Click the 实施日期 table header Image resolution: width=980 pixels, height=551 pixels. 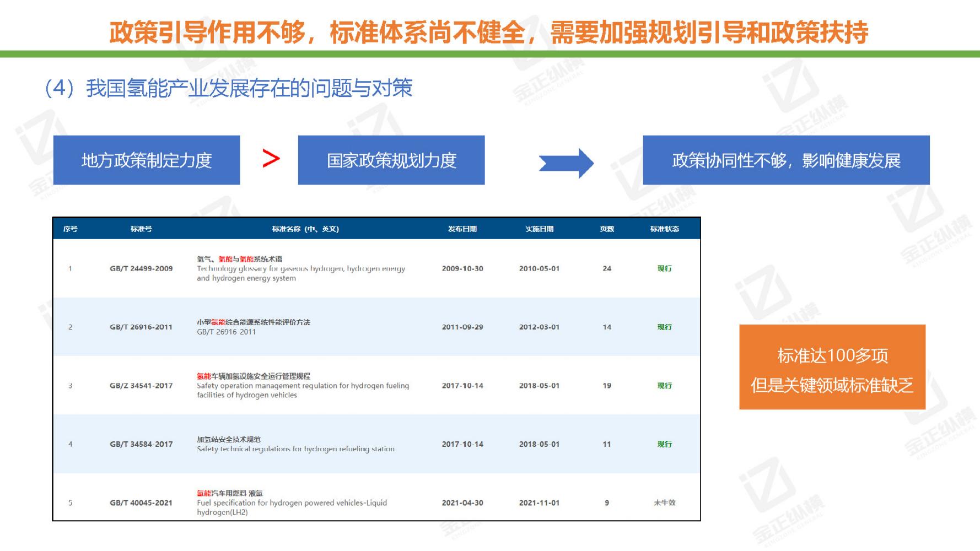coord(541,229)
